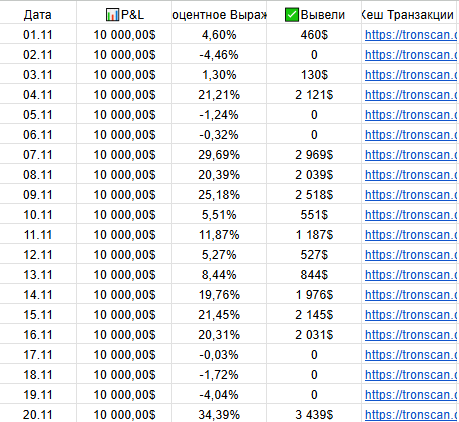Open the tronscan link in row 01.11
The image size is (459, 422).
(x=411, y=35)
